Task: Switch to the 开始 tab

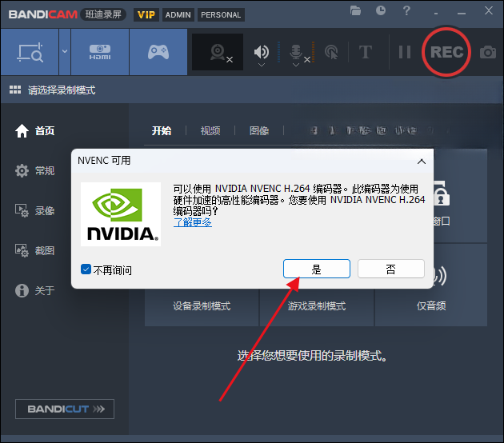Action: pyautogui.click(x=162, y=131)
